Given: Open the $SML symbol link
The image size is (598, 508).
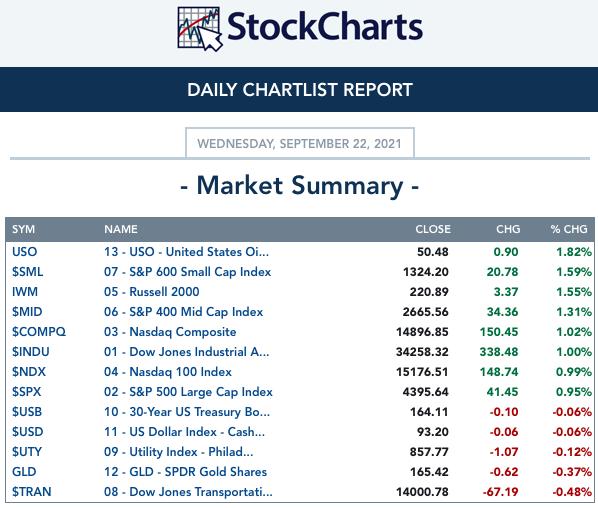Looking at the screenshot, I should pos(27,272).
